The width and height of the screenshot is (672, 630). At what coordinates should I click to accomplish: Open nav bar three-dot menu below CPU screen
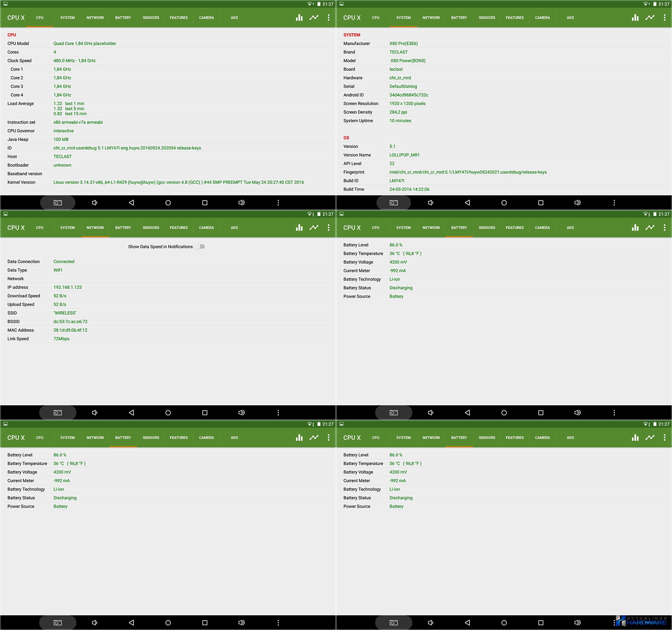click(278, 203)
